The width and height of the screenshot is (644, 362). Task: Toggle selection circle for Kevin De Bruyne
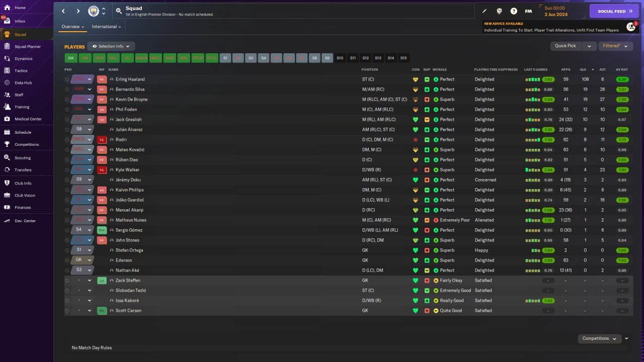coord(67,100)
